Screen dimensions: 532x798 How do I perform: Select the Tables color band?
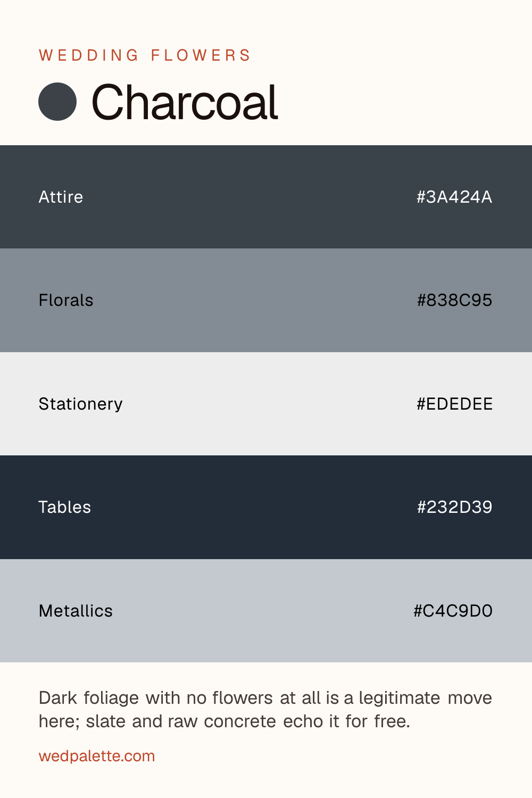coord(266,507)
